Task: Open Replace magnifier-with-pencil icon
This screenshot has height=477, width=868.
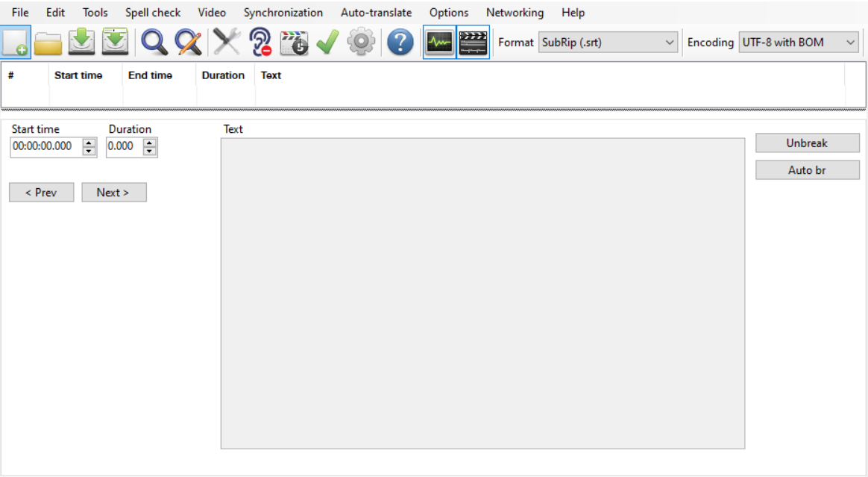Action: point(188,42)
